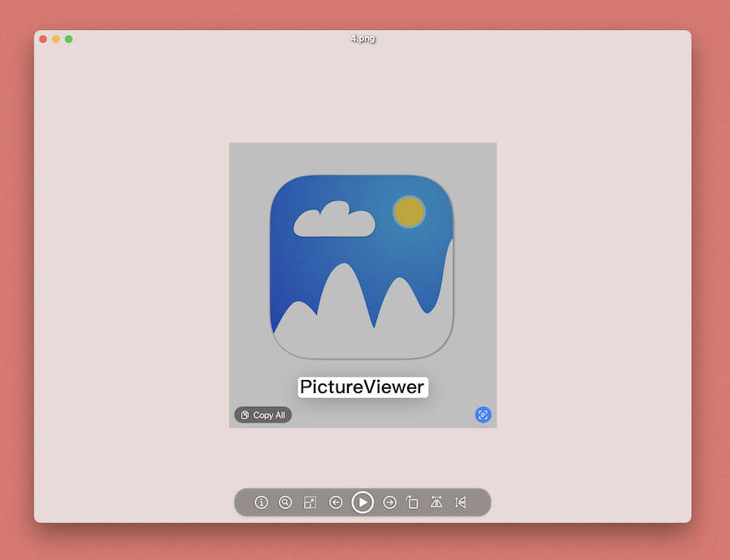Click the white cloud in the image

pos(333,220)
